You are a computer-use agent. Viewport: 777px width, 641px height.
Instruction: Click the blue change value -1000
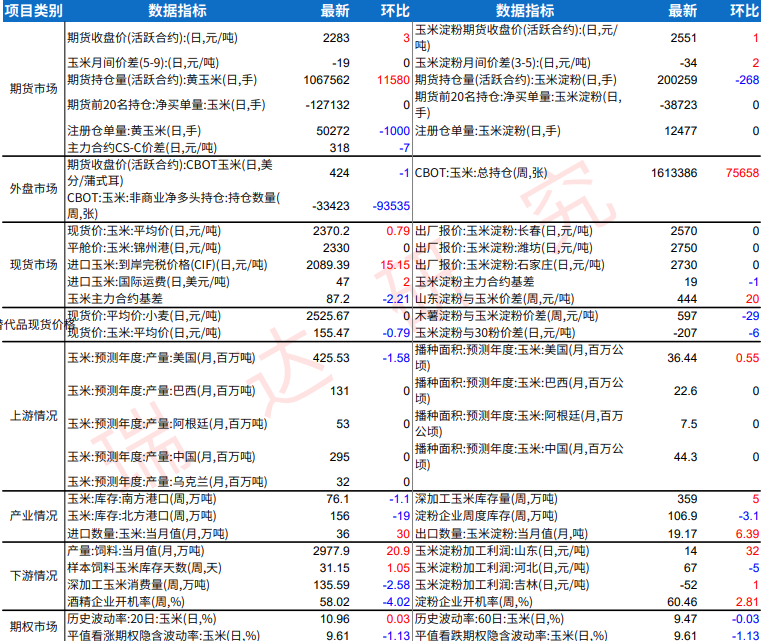click(x=394, y=131)
